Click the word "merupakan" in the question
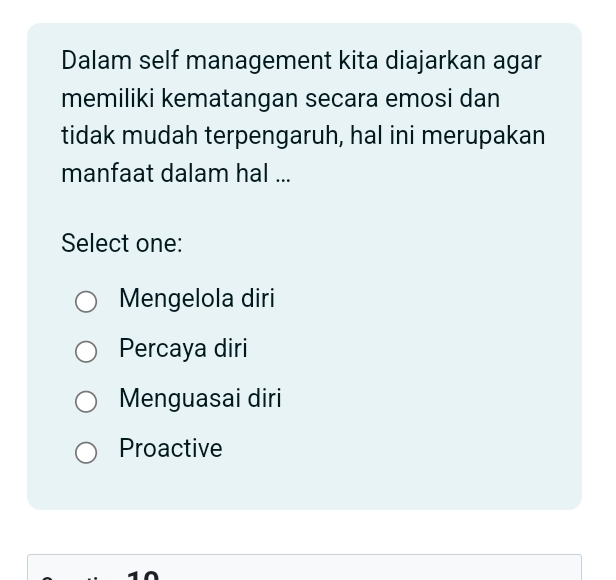Viewport: 616px width, 580px height. 490,135
